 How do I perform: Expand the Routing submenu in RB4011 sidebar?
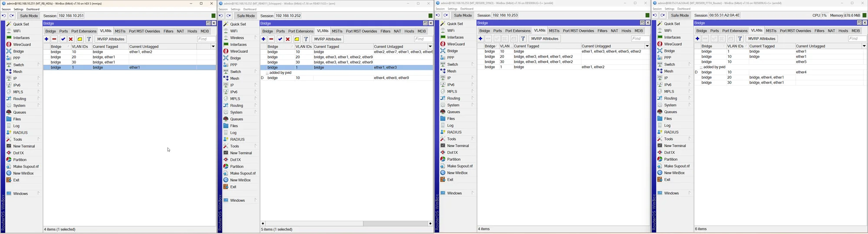(256, 105)
